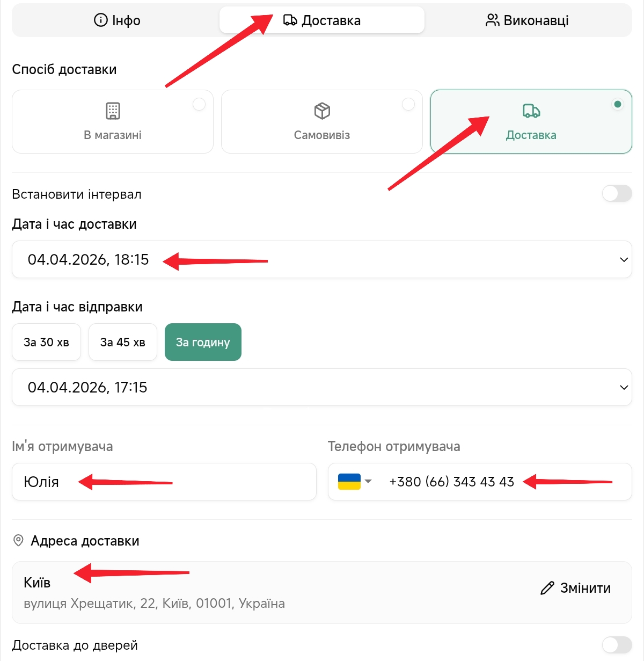The image size is (644, 661).
Task: Open the Ukraine flag country code selector
Action: (355, 482)
